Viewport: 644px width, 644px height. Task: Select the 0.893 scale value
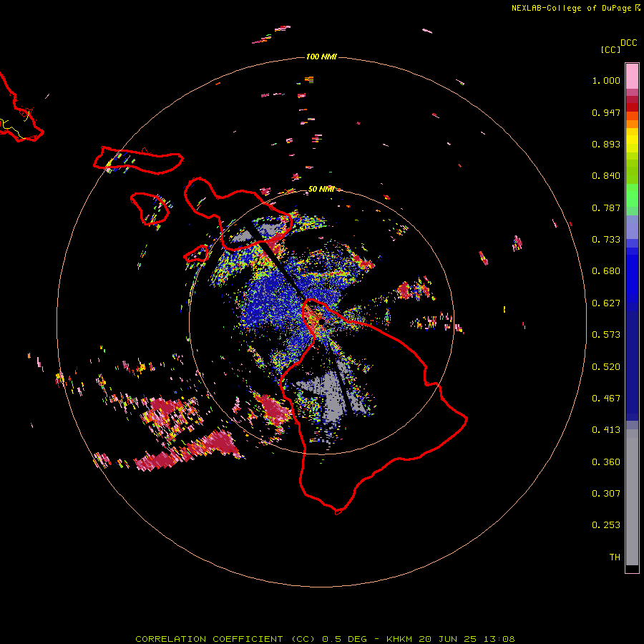coord(606,144)
